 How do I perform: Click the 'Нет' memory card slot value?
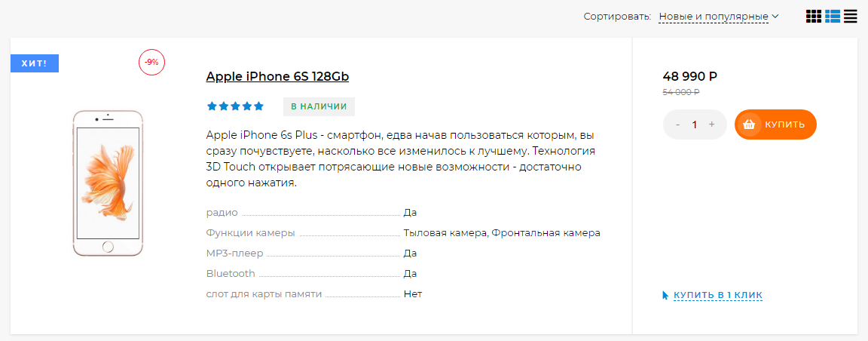(413, 294)
